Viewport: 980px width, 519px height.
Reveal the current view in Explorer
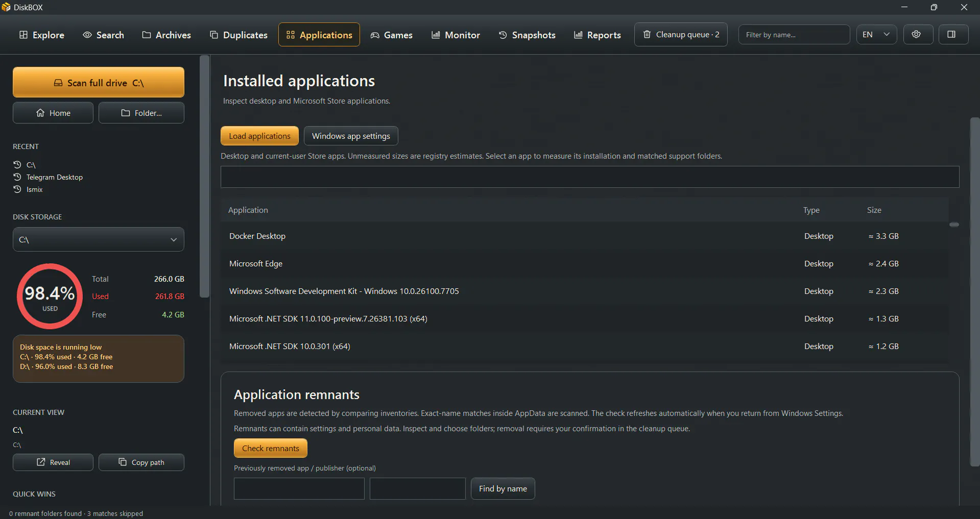coord(53,462)
